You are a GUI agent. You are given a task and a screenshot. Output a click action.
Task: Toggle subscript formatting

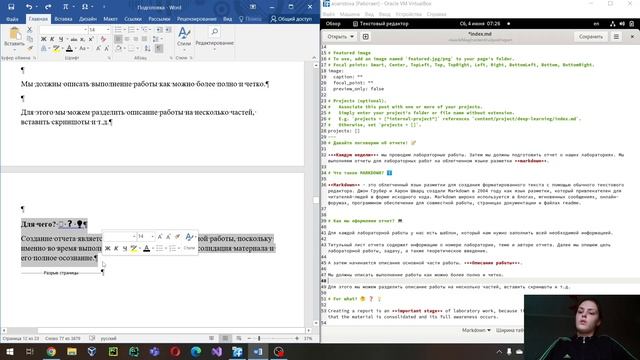coord(82,39)
